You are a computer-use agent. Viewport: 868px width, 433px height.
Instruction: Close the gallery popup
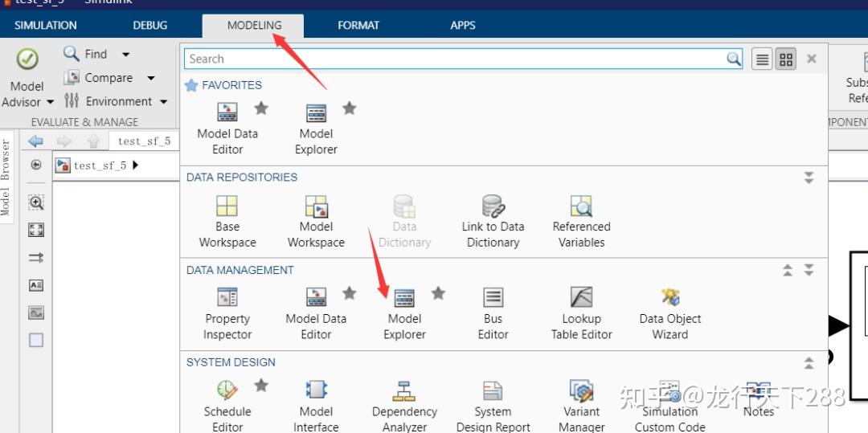(812, 59)
